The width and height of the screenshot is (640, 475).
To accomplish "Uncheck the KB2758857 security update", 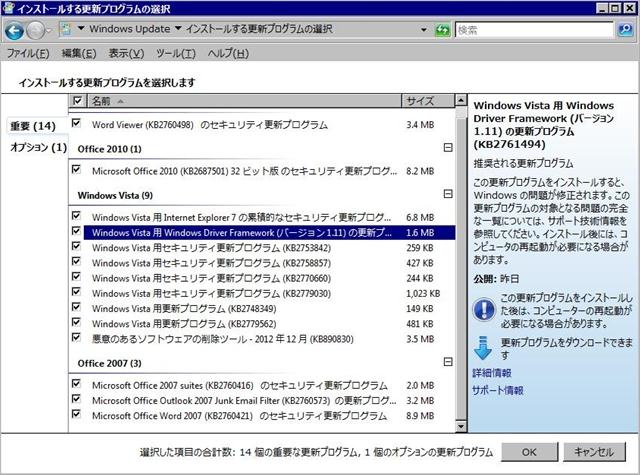I will tap(76, 261).
